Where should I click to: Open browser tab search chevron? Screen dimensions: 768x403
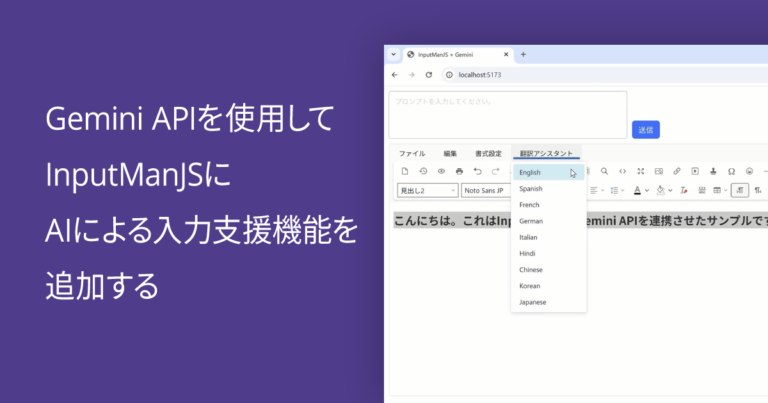click(x=393, y=54)
